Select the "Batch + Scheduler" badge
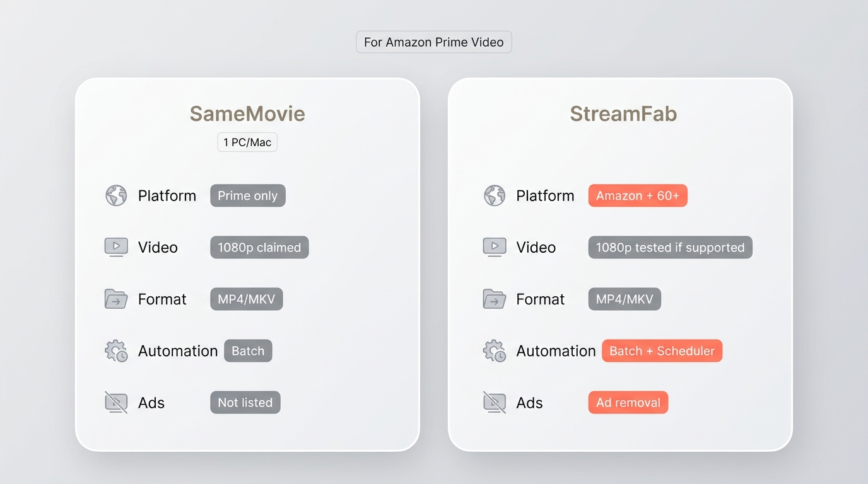Screen dimensions: 868x484 pyautogui.click(x=662, y=350)
